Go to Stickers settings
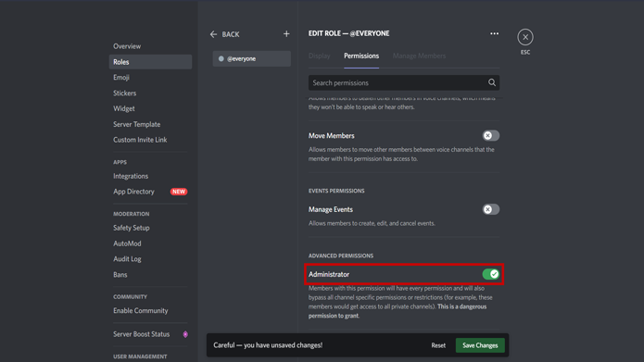This screenshot has height=362, width=644. 150,94
